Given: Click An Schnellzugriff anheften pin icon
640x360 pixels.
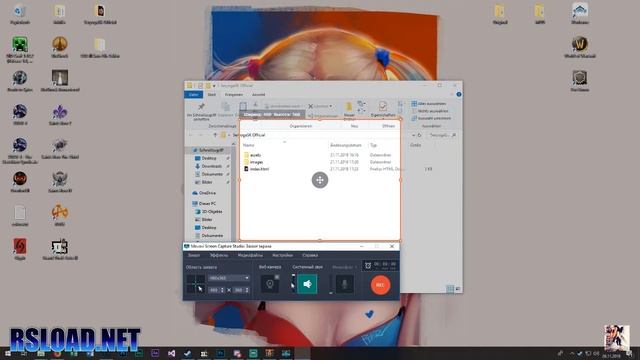Looking at the screenshot, I should (201, 107).
